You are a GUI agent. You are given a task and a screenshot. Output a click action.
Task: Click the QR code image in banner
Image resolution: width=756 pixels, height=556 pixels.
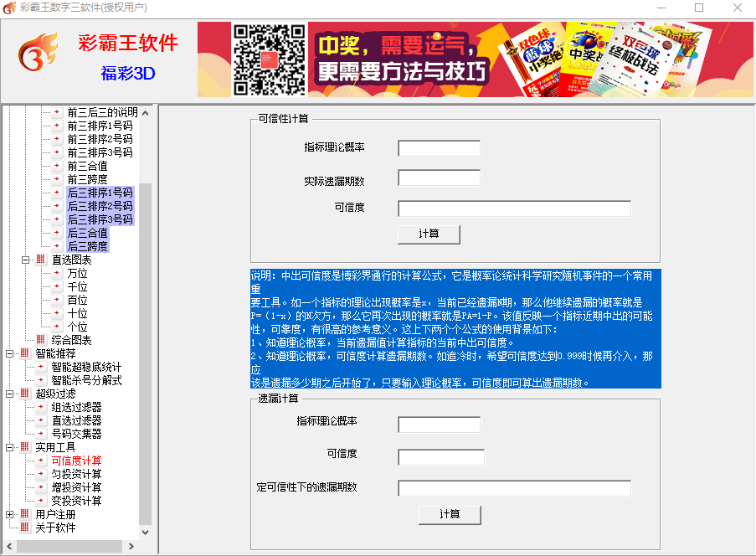point(269,59)
